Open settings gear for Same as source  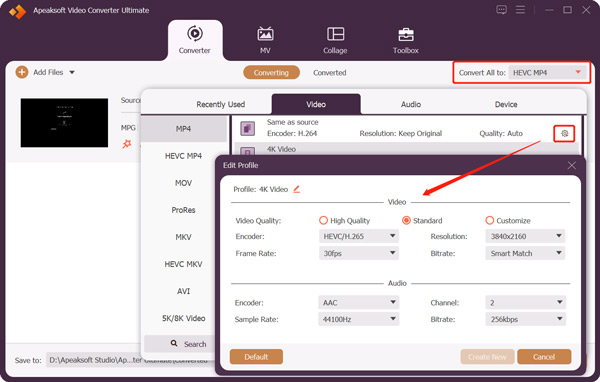[x=564, y=134]
